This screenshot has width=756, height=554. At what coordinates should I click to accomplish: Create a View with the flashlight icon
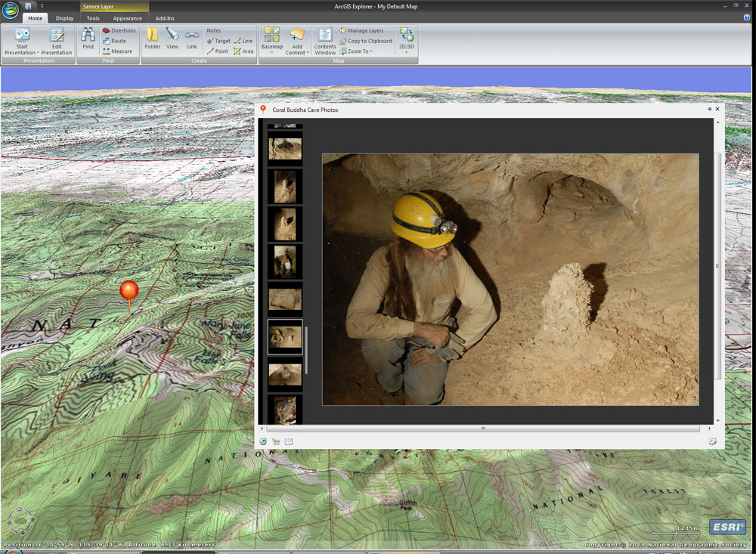(x=172, y=38)
